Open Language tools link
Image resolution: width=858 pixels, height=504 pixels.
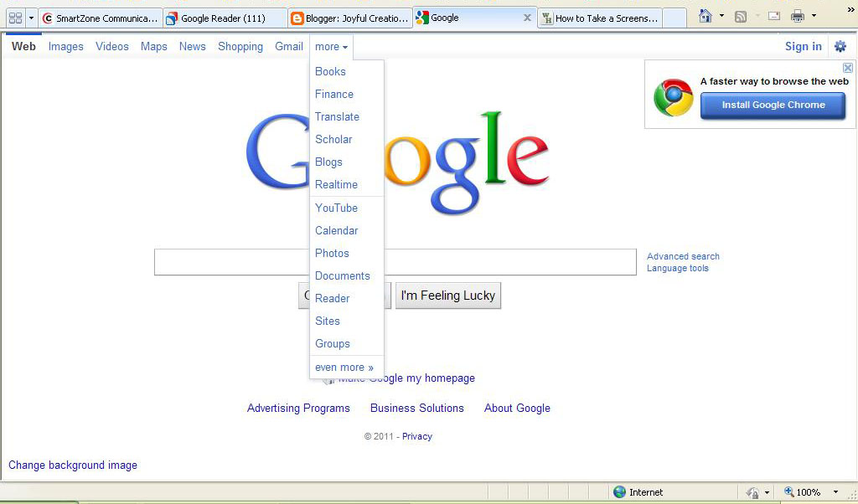pos(677,269)
